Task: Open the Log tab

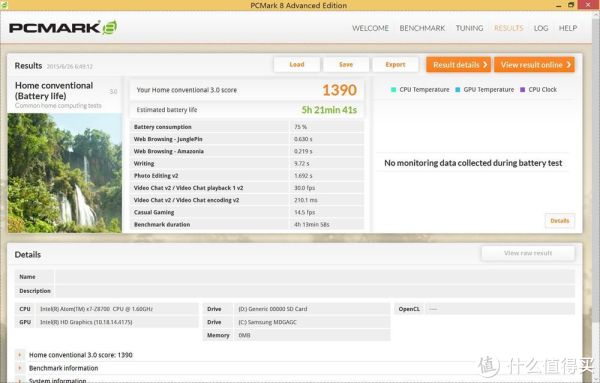Action: pyautogui.click(x=541, y=28)
